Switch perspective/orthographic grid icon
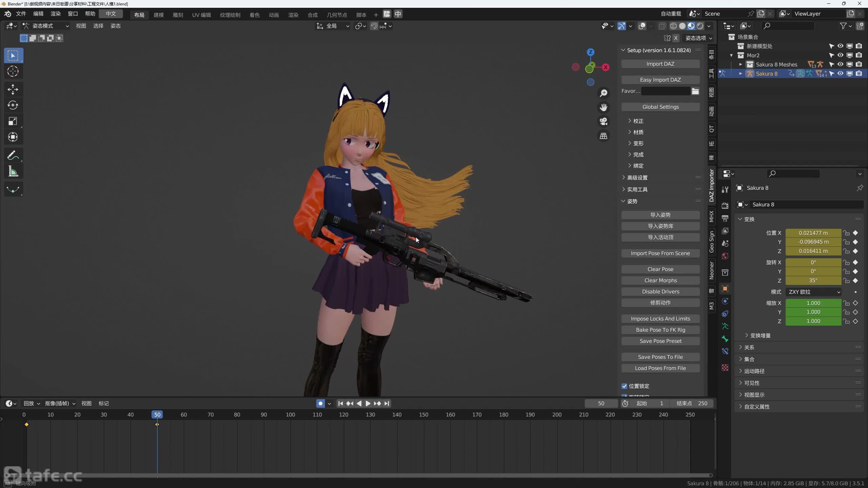This screenshot has width=868, height=488. 604,136
